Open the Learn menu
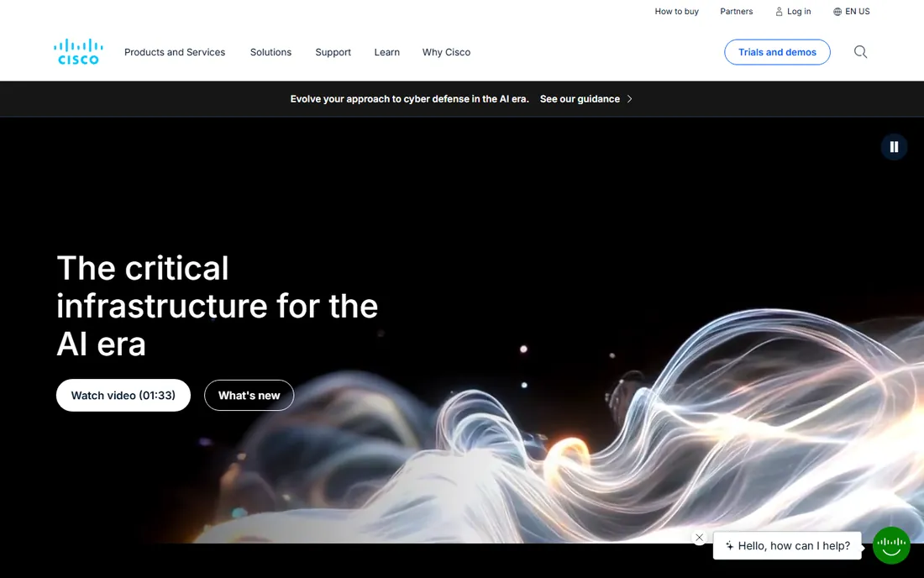 386,52
